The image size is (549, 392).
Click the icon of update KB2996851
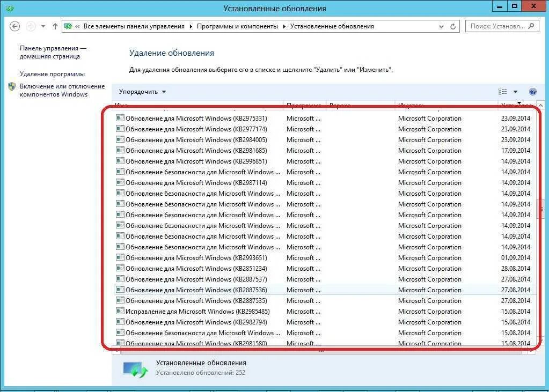tap(120, 161)
